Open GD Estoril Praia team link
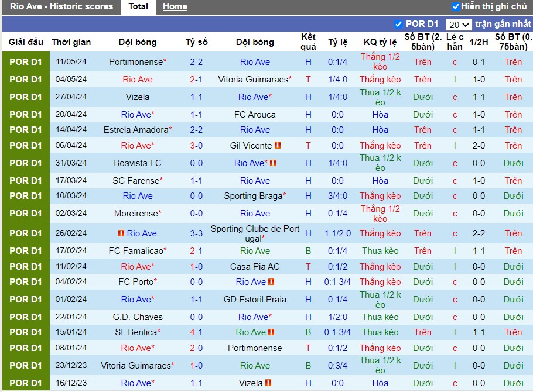The image size is (533, 392). pyautogui.click(x=255, y=300)
